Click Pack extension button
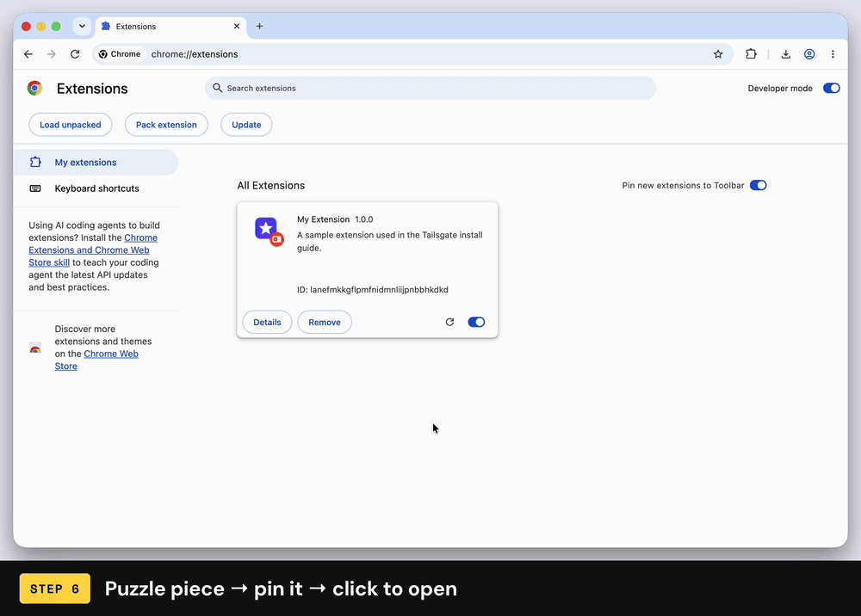 [x=166, y=125]
